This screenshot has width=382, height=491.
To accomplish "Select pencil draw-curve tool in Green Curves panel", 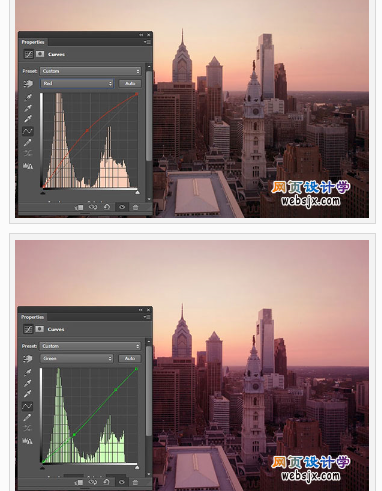I will point(27,417).
